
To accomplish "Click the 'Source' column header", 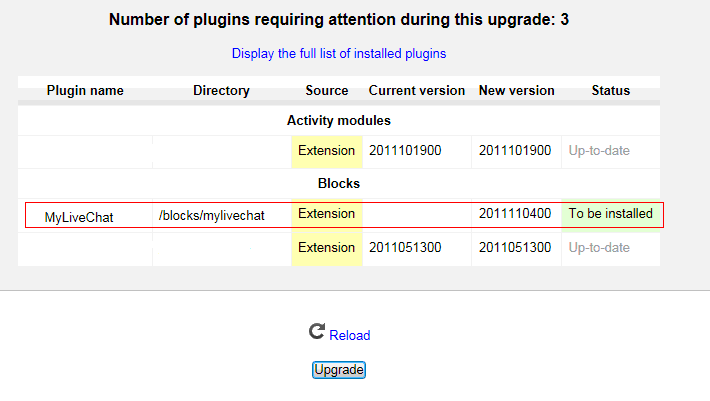I will coord(327,90).
